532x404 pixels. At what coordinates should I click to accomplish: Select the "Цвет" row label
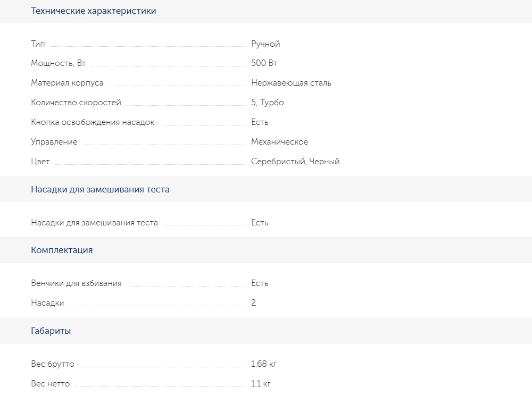point(40,161)
